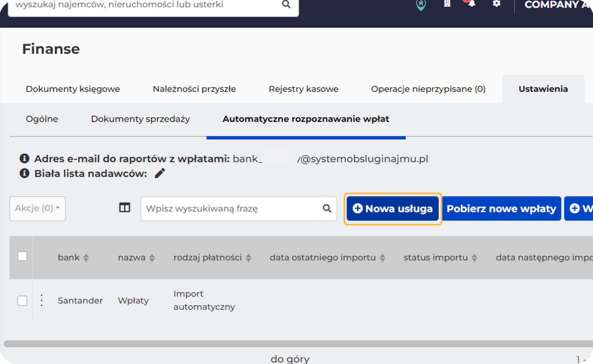Click the do góry link
The width and height of the screenshot is (593, 364).
[x=290, y=359]
